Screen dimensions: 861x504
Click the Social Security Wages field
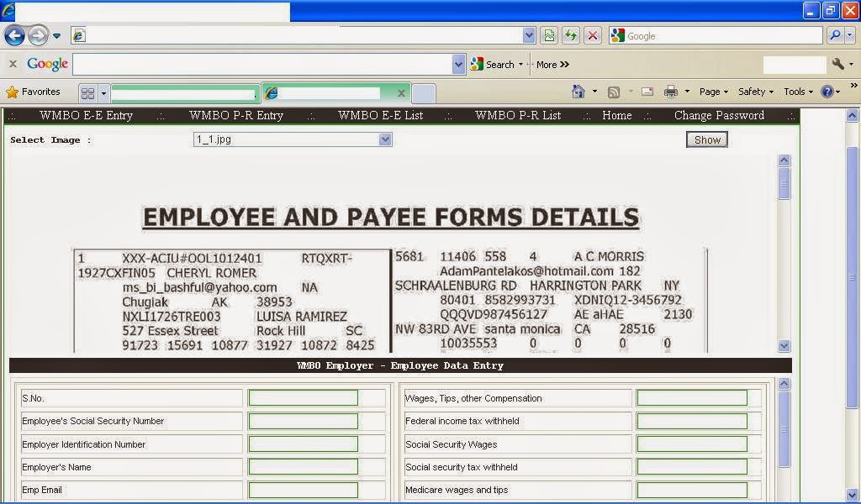(692, 444)
